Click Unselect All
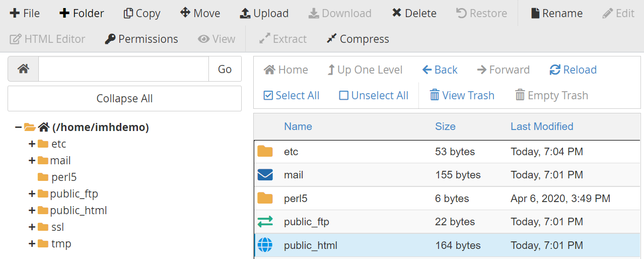The image size is (644, 259). (374, 95)
